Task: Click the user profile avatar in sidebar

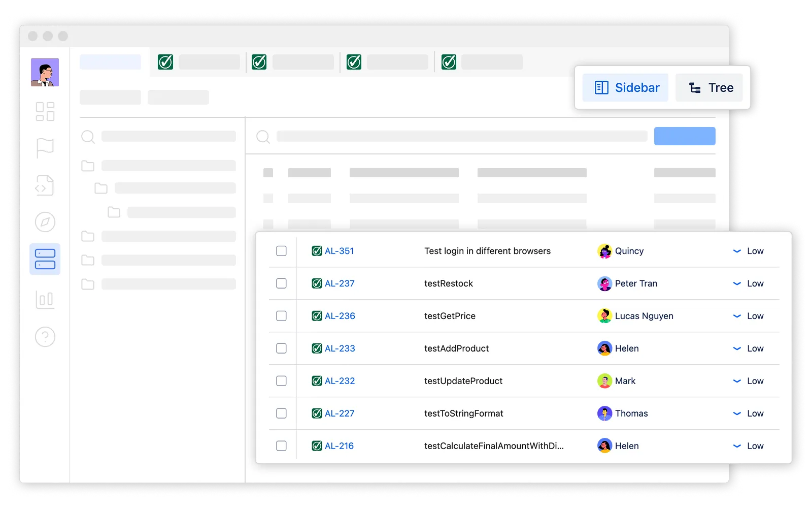Action: tap(45, 72)
